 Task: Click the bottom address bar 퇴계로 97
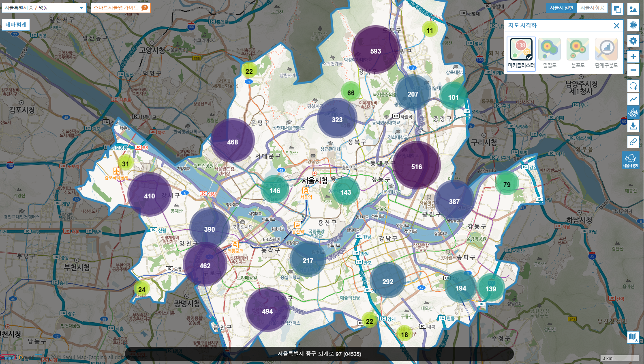point(319,354)
